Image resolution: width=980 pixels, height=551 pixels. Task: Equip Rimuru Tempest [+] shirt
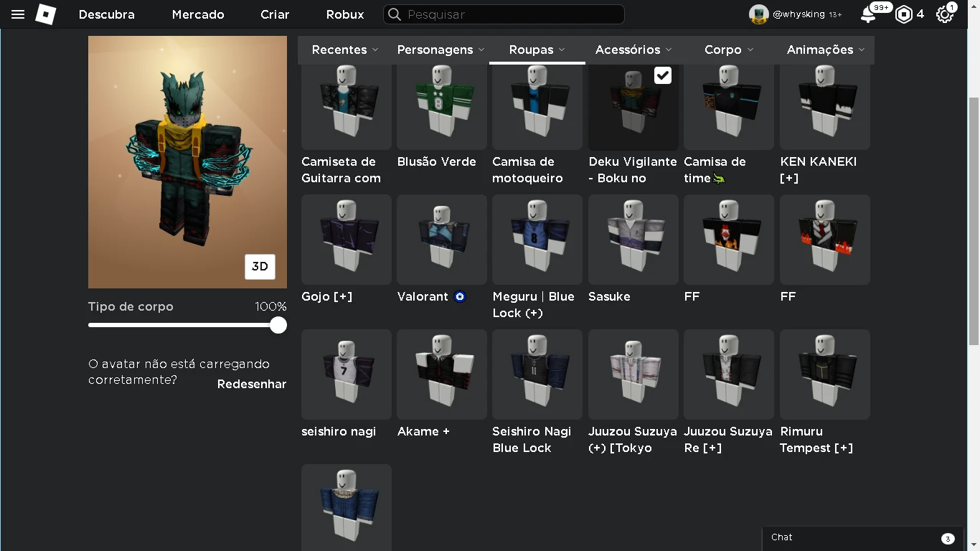[x=825, y=375]
